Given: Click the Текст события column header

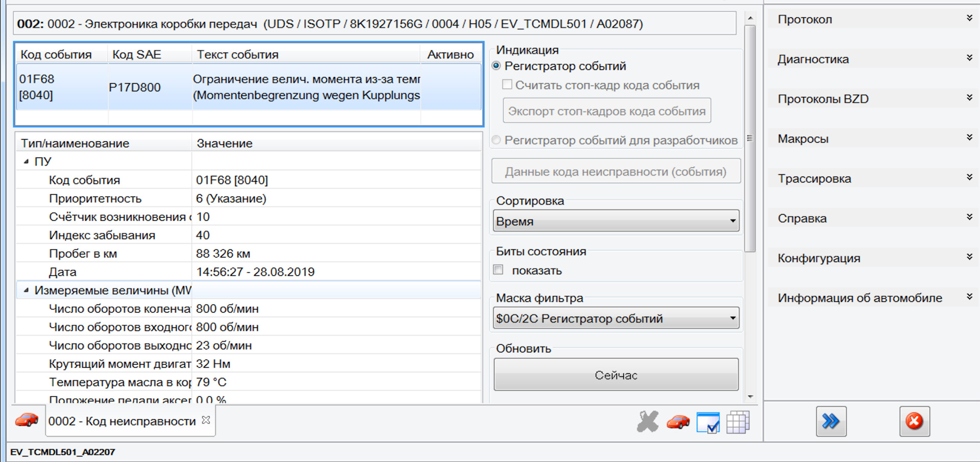Looking at the screenshot, I should pyautogui.click(x=306, y=54).
